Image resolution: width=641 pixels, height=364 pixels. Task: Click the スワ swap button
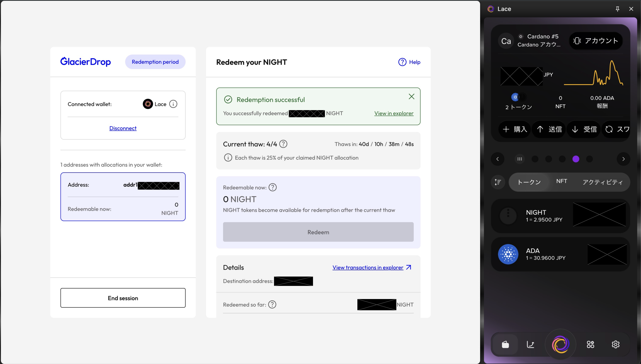[x=616, y=129]
